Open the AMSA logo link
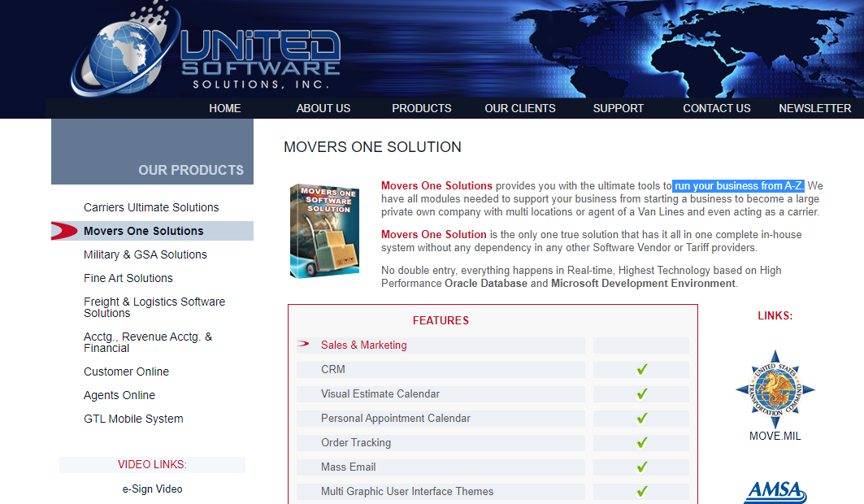Viewport: 864px width, 504px height. click(775, 492)
